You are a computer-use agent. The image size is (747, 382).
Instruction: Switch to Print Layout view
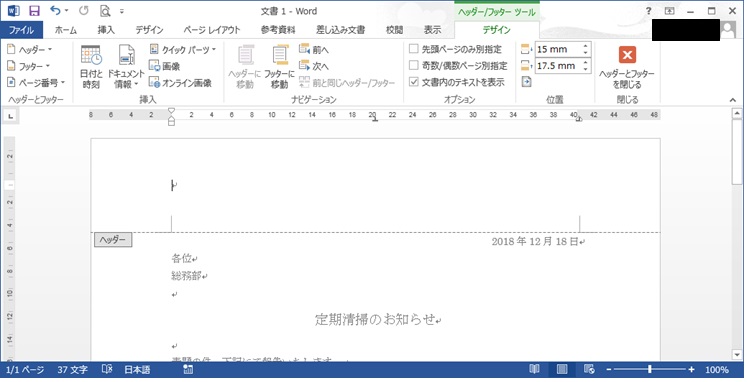point(562,370)
